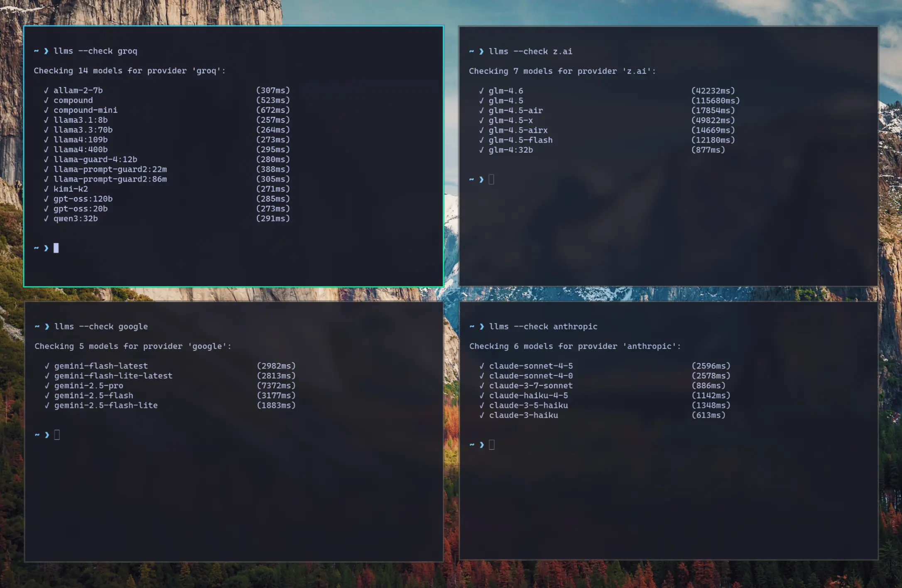
Task: Click the checkmark next to gpt-oss:120b
Action: point(47,199)
